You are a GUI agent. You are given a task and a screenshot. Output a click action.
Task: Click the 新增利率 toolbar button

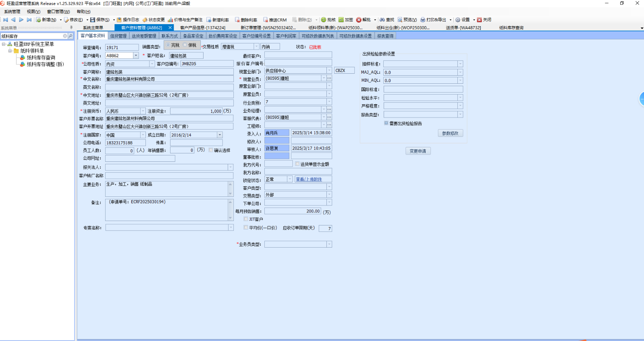(x=218, y=20)
